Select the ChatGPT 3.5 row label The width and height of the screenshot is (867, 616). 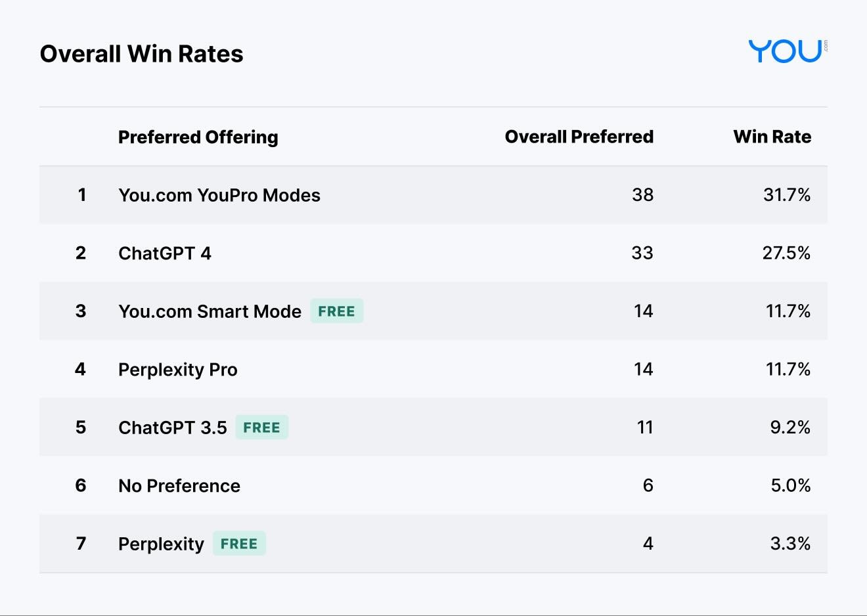pyautogui.click(x=172, y=428)
